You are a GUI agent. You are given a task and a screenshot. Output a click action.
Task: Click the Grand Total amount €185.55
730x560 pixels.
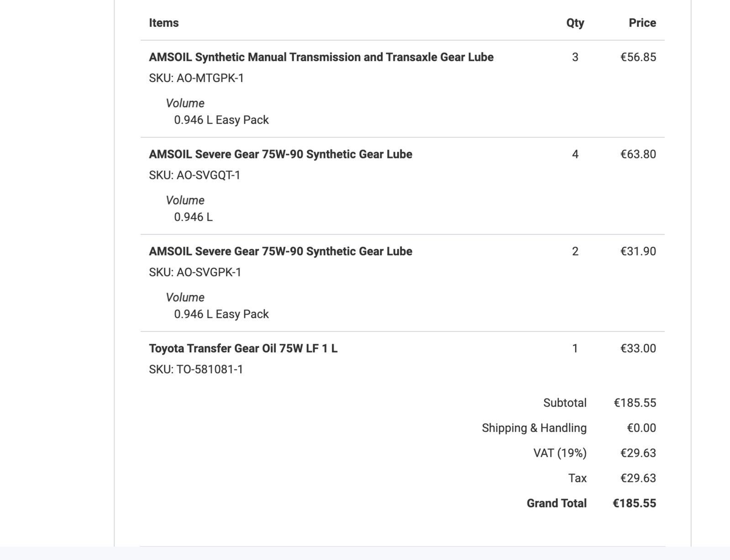pyautogui.click(x=634, y=503)
